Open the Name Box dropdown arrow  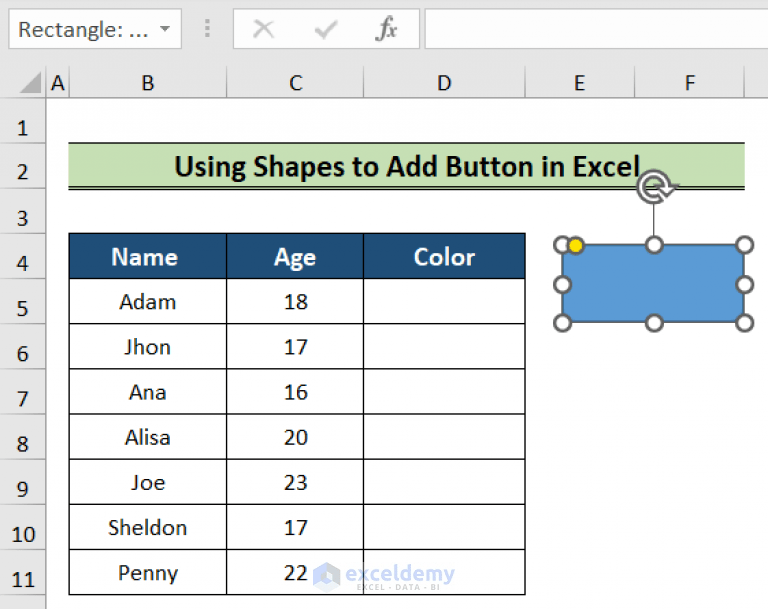coord(166,29)
